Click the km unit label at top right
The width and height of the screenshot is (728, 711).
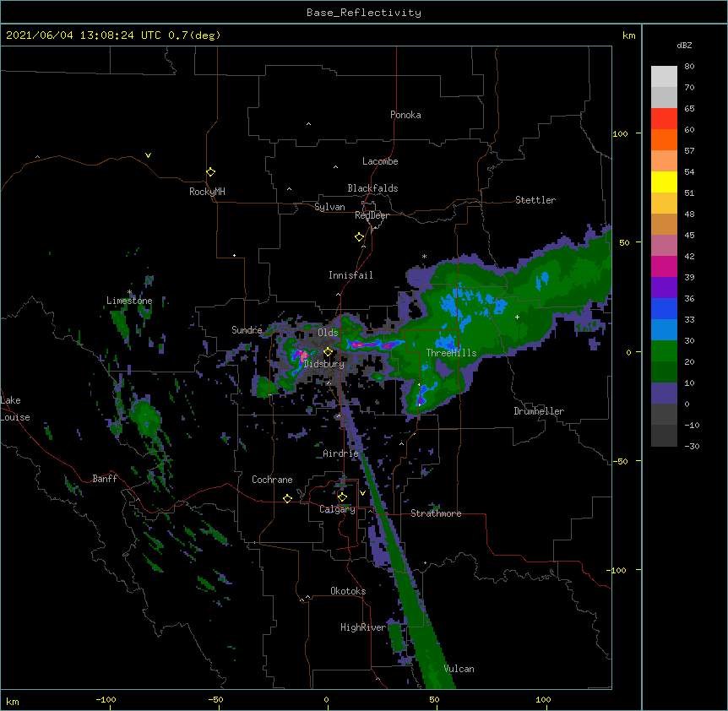tap(628, 35)
